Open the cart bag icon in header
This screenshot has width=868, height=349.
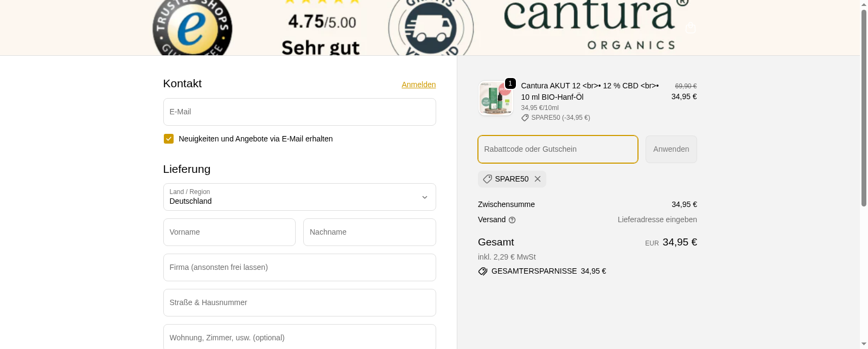click(691, 28)
